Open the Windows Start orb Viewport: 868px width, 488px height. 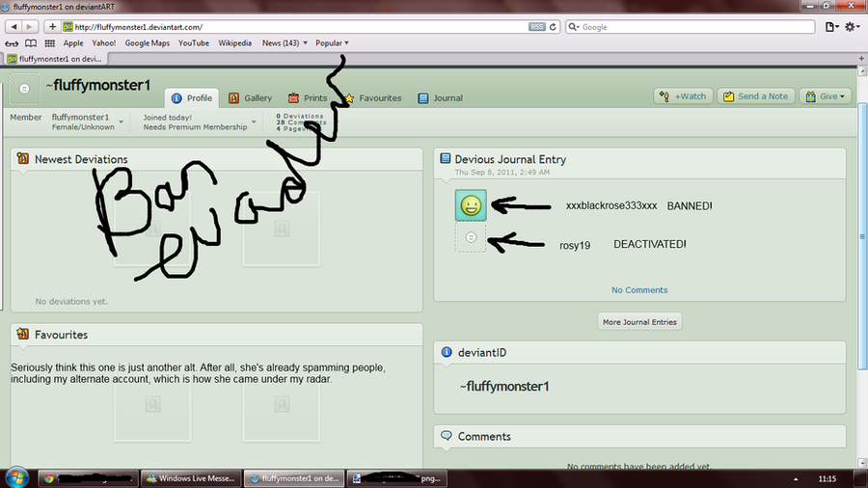tap(16, 478)
